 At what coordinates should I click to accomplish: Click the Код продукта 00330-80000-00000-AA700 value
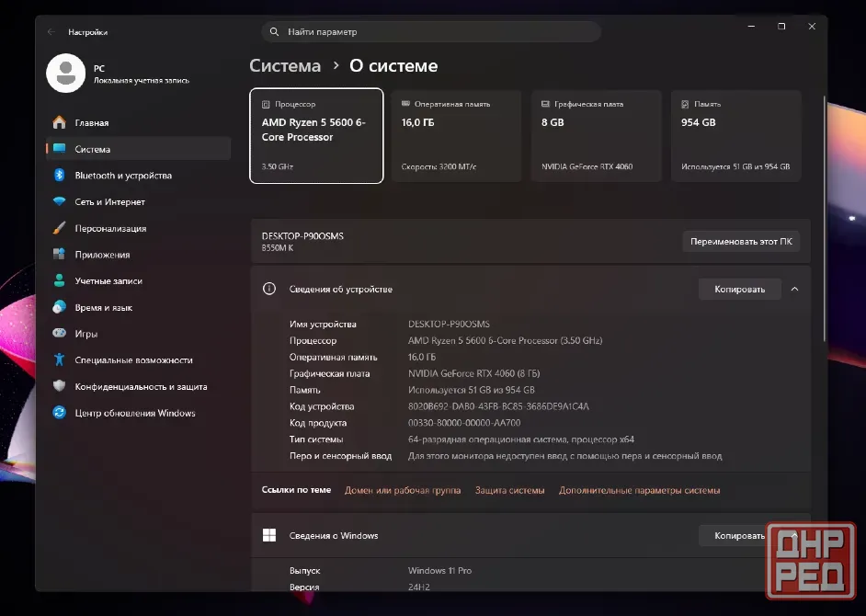[464, 423]
